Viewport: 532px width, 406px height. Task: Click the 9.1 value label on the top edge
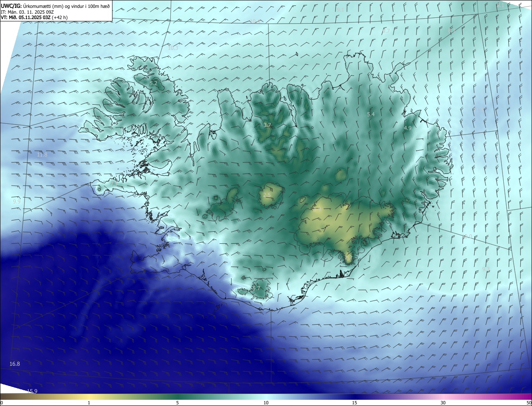click(340, 10)
